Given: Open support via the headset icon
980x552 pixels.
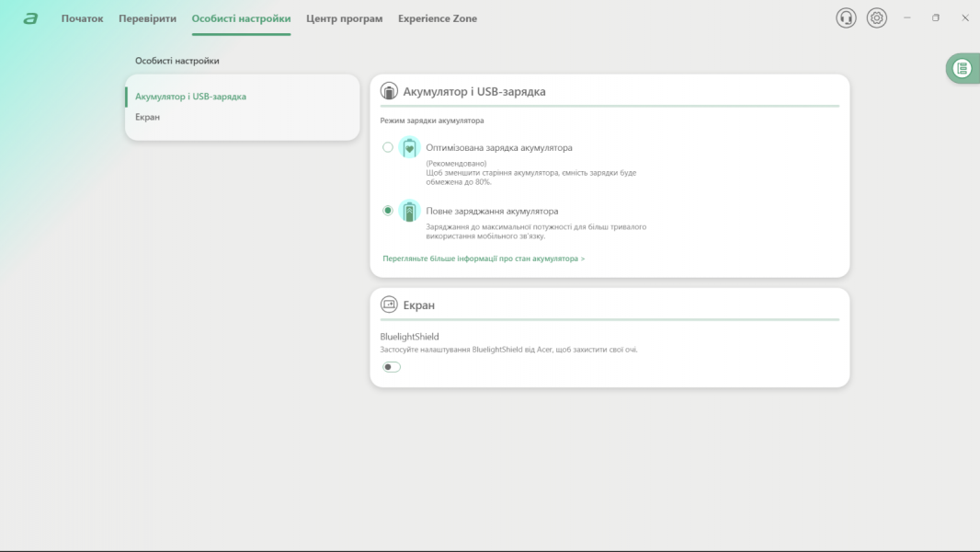Looking at the screenshot, I should point(846,18).
